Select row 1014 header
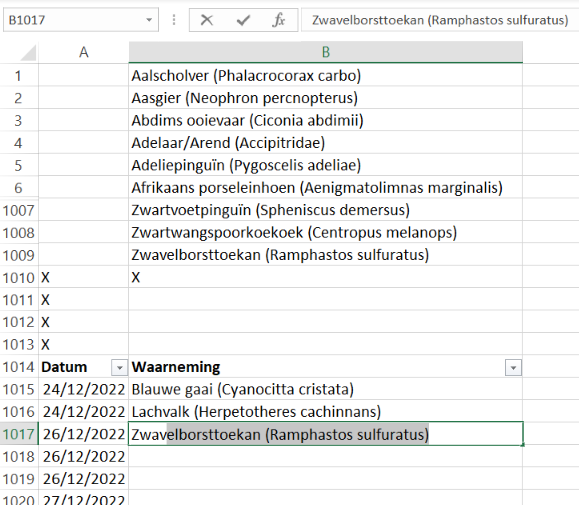The width and height of the screenshot is (579, 505). pos(19,367)
